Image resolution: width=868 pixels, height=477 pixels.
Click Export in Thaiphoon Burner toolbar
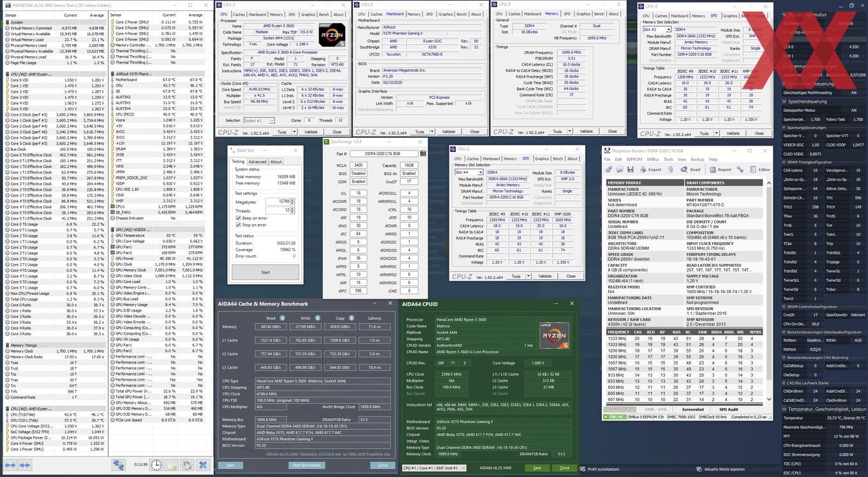click(x=651, y=169)
